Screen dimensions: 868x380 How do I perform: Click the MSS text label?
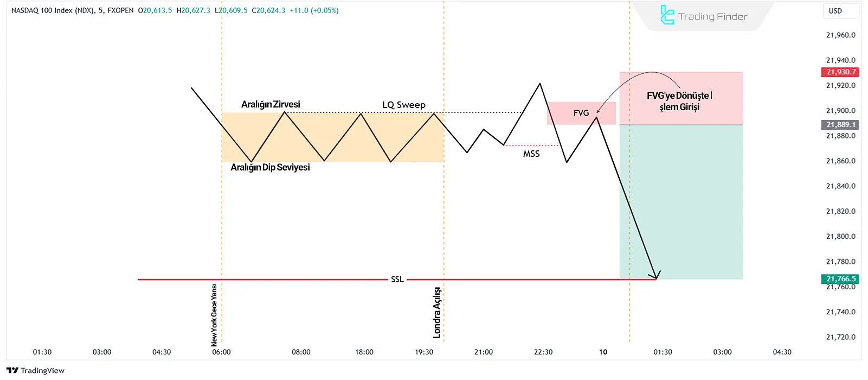[x=531, y=154]
